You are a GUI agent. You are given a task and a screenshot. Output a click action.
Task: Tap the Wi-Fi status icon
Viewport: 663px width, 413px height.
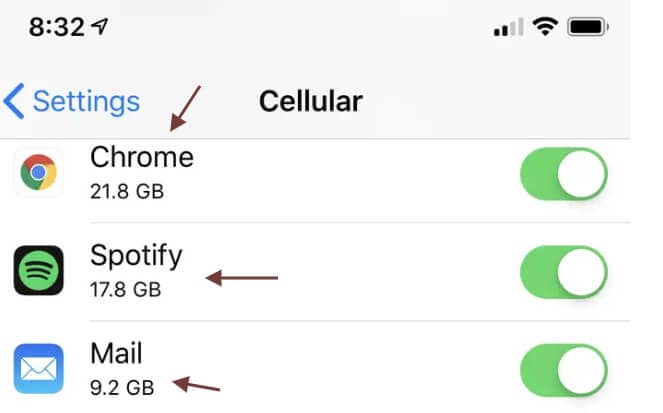click(x=544, y=27)
